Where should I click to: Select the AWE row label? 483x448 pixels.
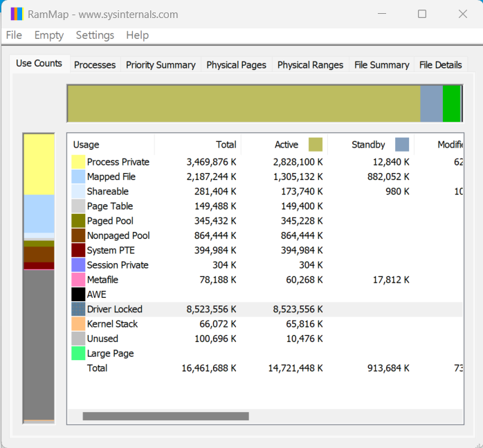[96, 294]
